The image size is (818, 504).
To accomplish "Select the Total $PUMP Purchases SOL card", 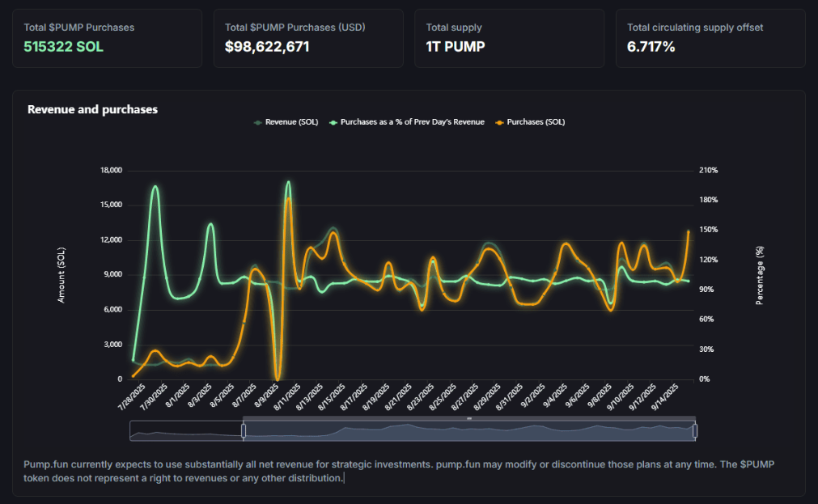I will (x=107, y=38).
